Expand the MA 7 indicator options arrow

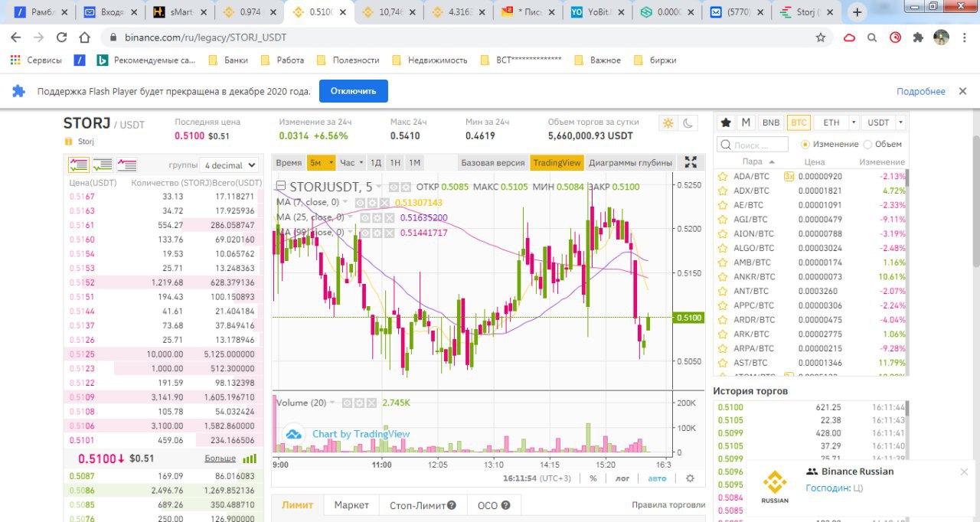pyautogui.click(x=345, y=203)
